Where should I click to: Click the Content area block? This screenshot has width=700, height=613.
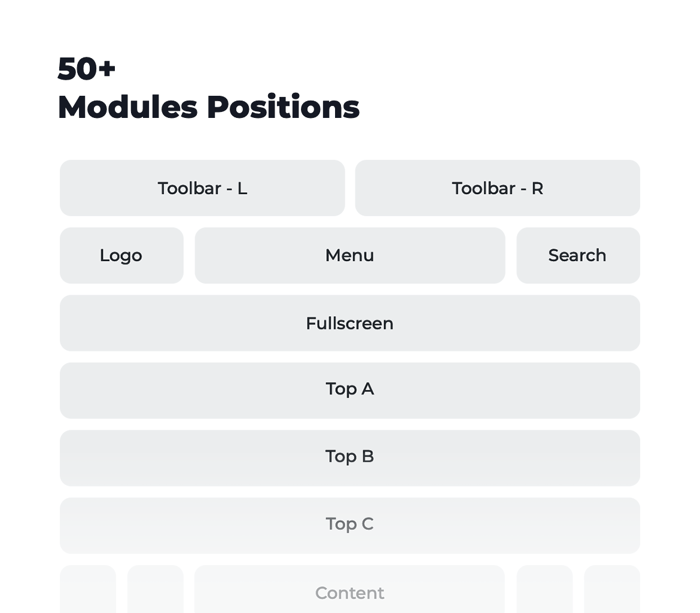(x=350, y=589)
